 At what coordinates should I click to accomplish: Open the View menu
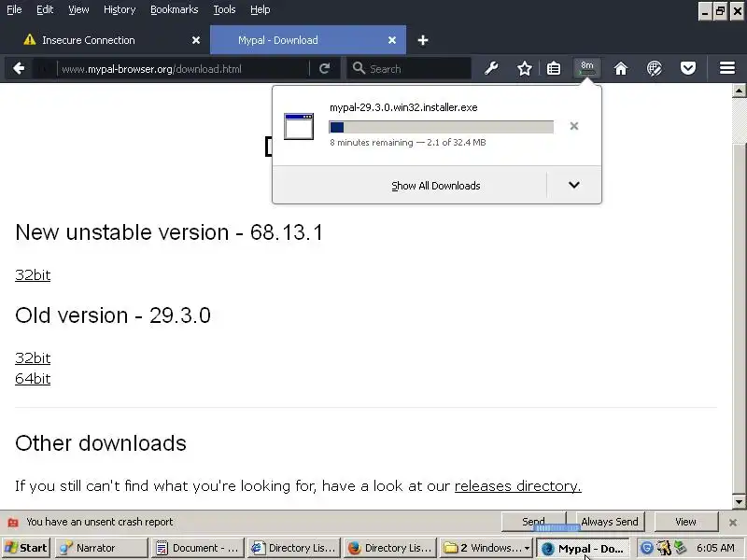click(78, 9)
